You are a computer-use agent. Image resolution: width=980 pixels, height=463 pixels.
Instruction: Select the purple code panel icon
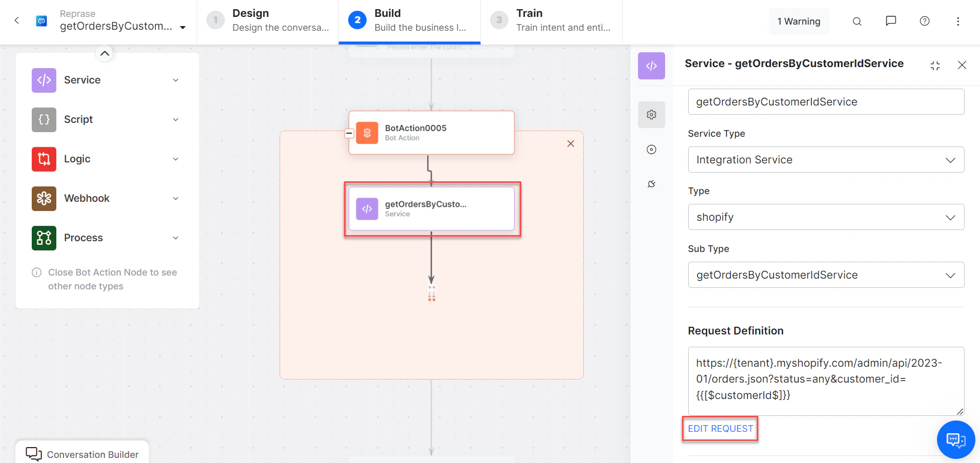click(651, 66)
